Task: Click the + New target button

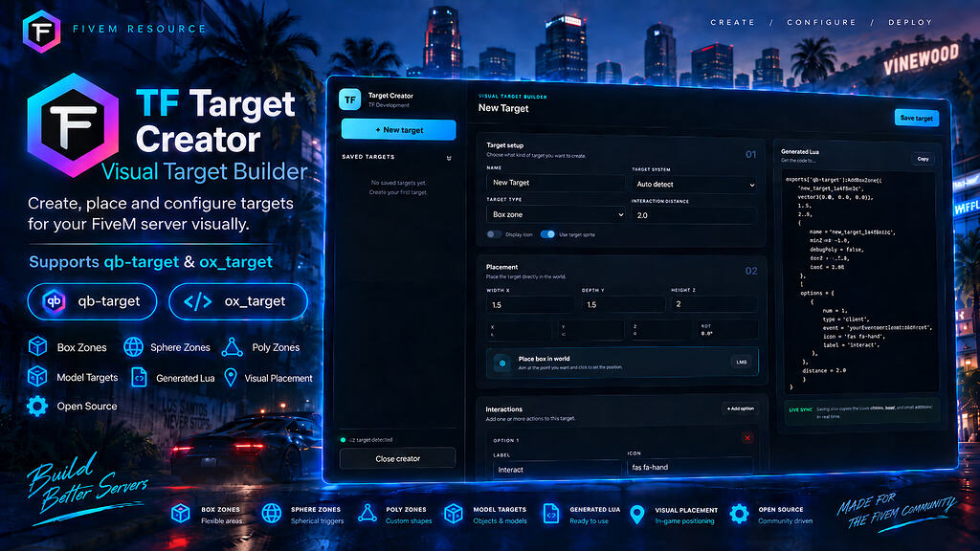Action: 399,130
